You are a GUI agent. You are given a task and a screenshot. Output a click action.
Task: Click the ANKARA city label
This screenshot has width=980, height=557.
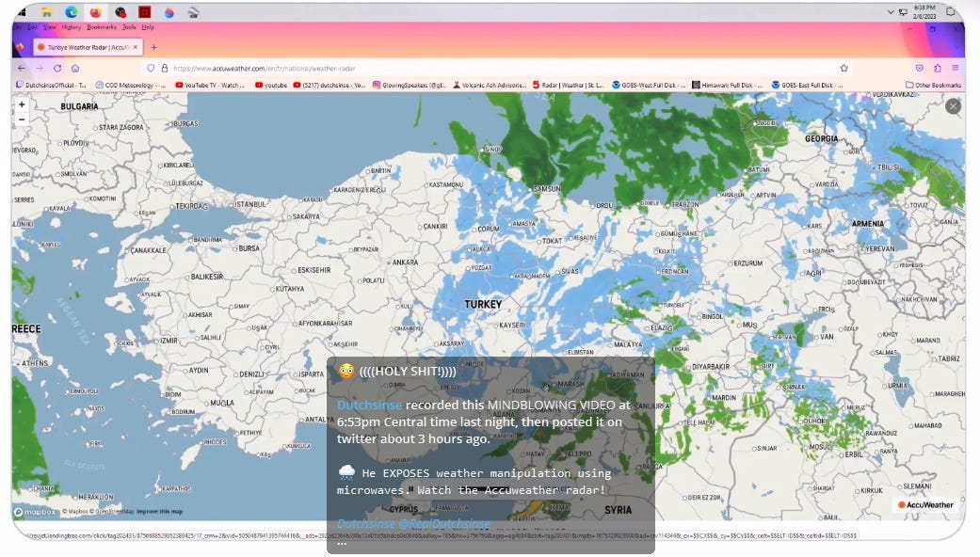[x=405, y=263]
